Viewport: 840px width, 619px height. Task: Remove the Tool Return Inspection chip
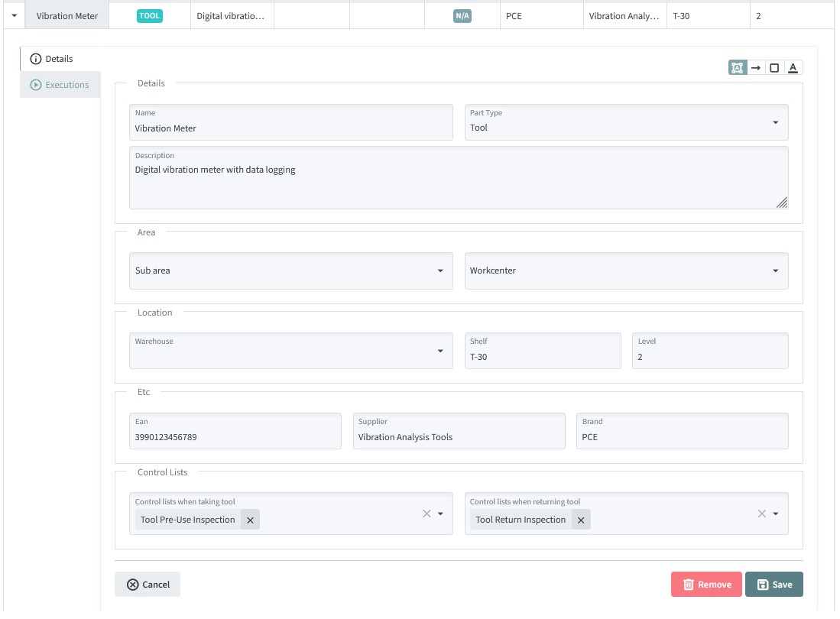click(x=581, y=520)
